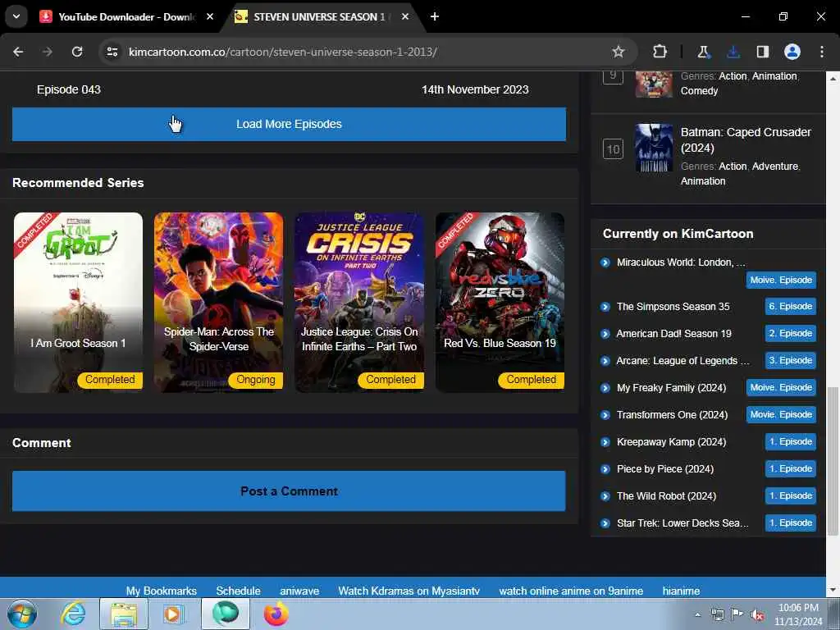This screenshot has width=840, height=630.
Task: Open The Simpsons Season 35 link
Action: tap(673, 307)
